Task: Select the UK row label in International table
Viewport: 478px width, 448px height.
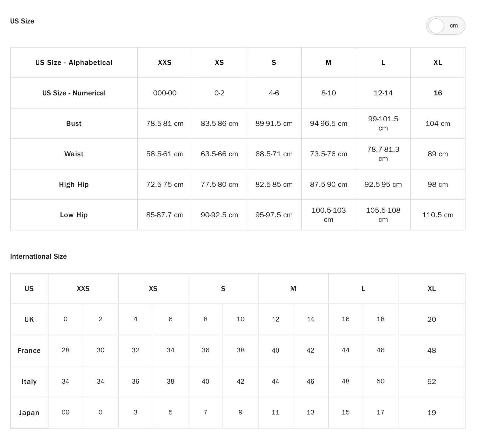Action: pyautogui.click(x=29, y=319)
